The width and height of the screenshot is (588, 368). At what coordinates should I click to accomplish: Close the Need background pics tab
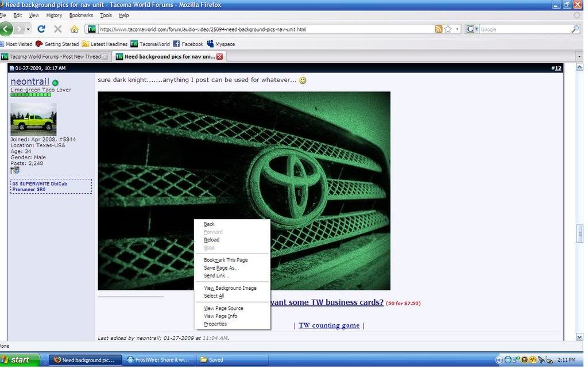click(x=220, y=57)
